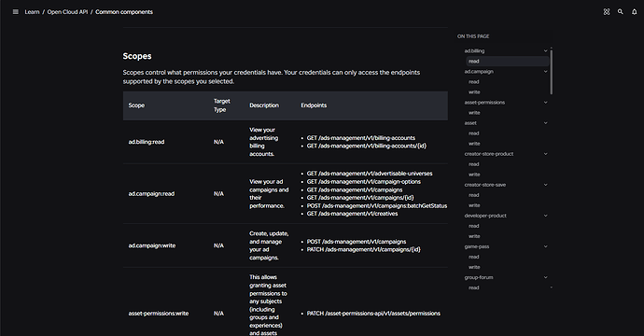The width and height of the screenshot is (644, 336).
Task: Click the outline panel scrollbar thumb
Action: 552,72
